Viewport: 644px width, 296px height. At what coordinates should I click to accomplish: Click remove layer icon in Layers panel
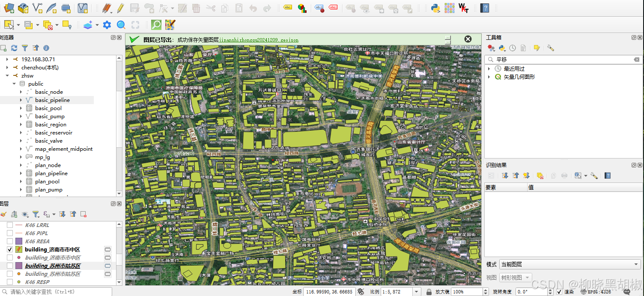tap(83, 214)
